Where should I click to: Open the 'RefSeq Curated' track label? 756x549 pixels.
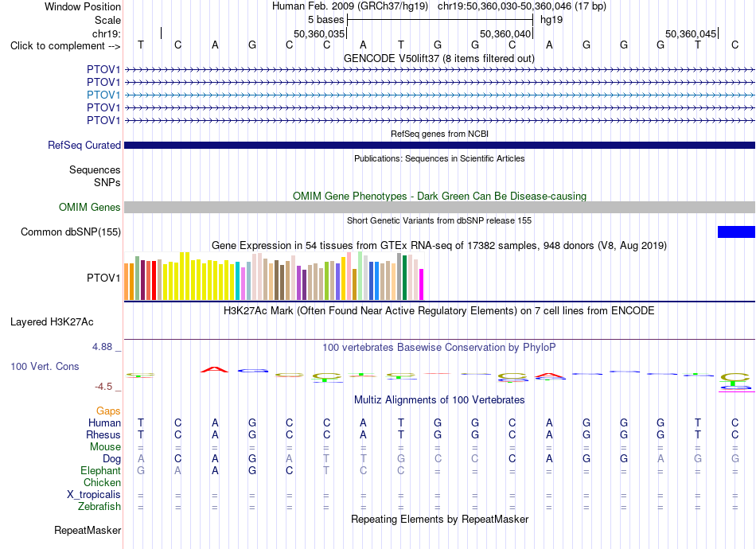[84, 145]
